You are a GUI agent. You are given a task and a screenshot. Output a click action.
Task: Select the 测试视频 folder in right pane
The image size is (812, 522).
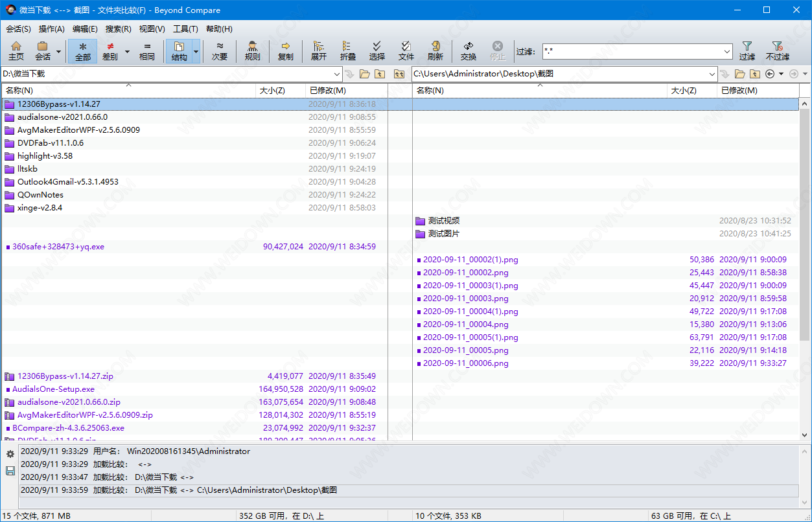click(444, 221)
